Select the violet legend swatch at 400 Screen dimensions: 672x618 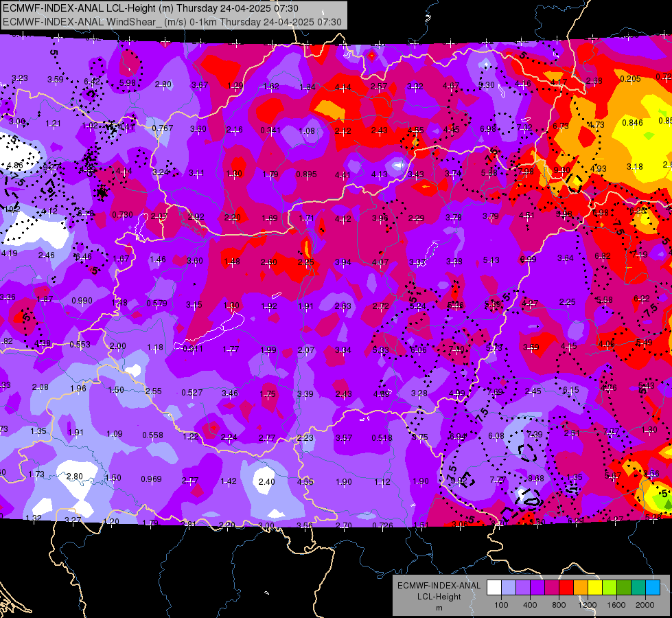pos(537,588)
